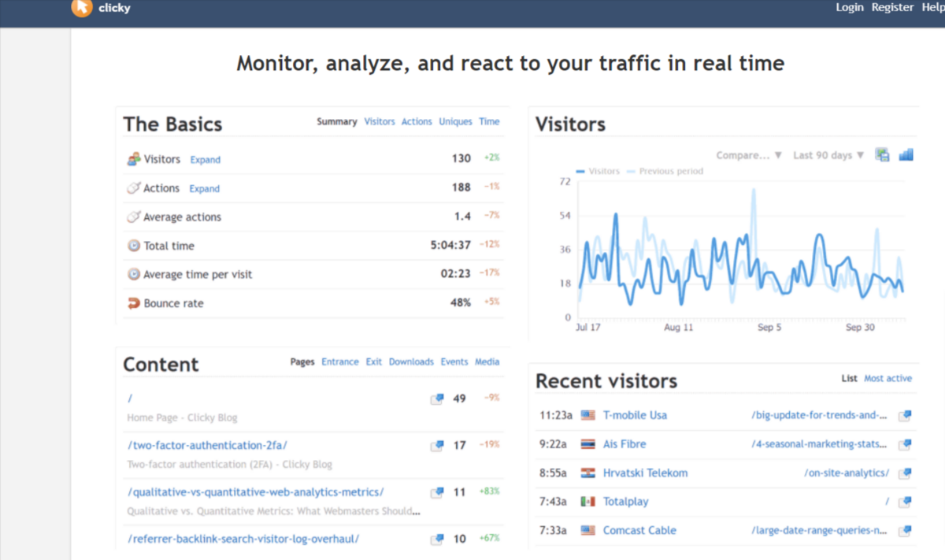945x560 pixels.
Task: Expand the Actions row in The Basics
Action: point(204,189)
